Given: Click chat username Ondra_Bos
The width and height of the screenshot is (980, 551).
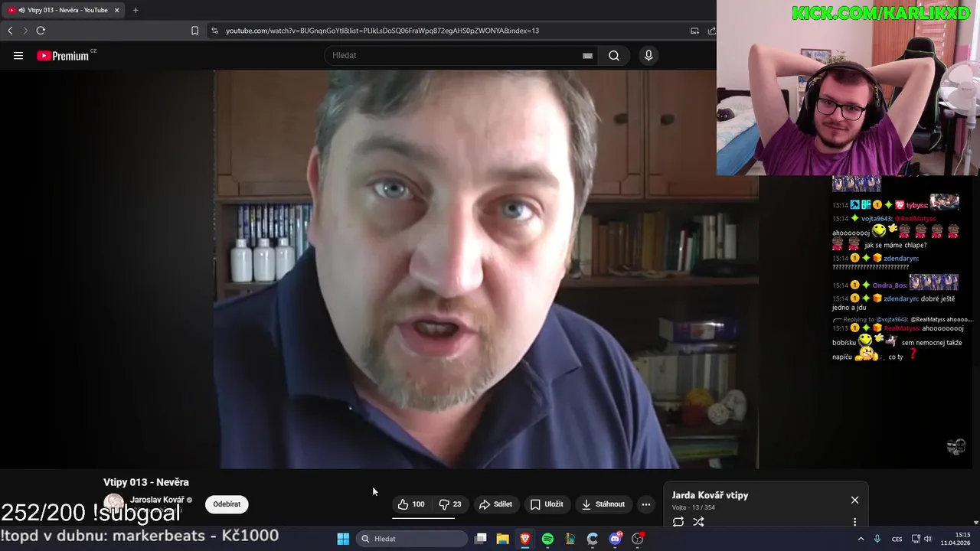Looking at the screenshot, I should pos(890,285).
